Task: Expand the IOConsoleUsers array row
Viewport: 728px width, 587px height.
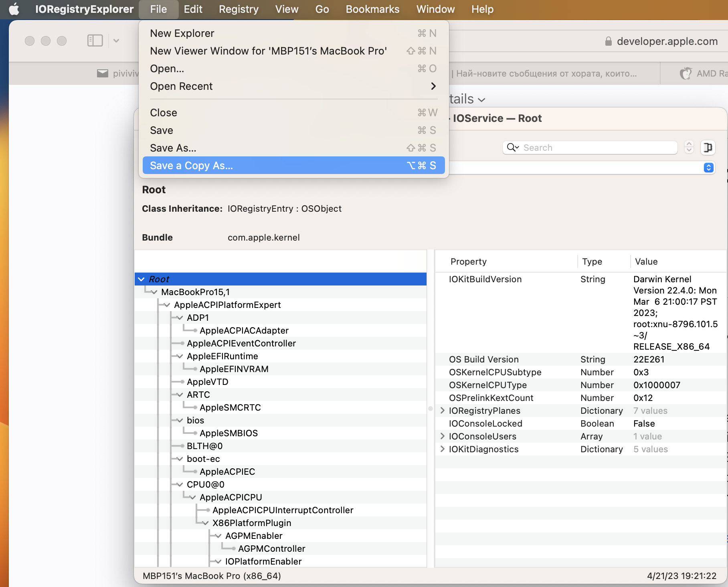Action: tap(443, 436)
